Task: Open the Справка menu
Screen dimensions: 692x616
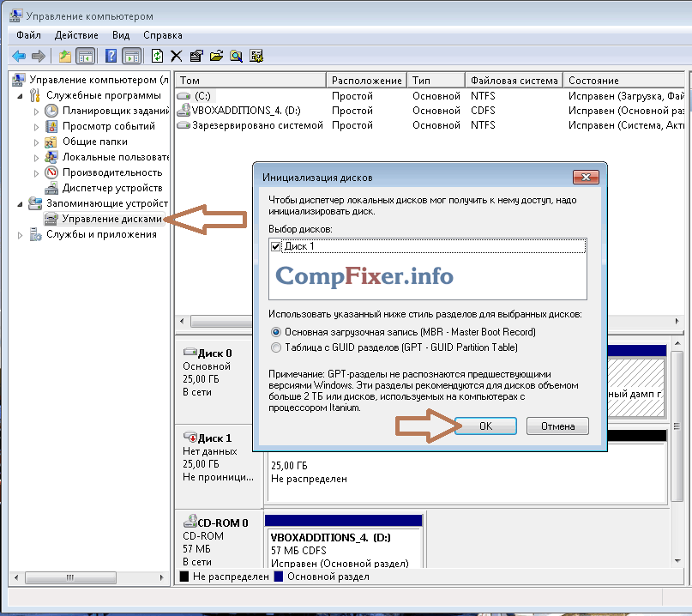Action: pos(162,35)
